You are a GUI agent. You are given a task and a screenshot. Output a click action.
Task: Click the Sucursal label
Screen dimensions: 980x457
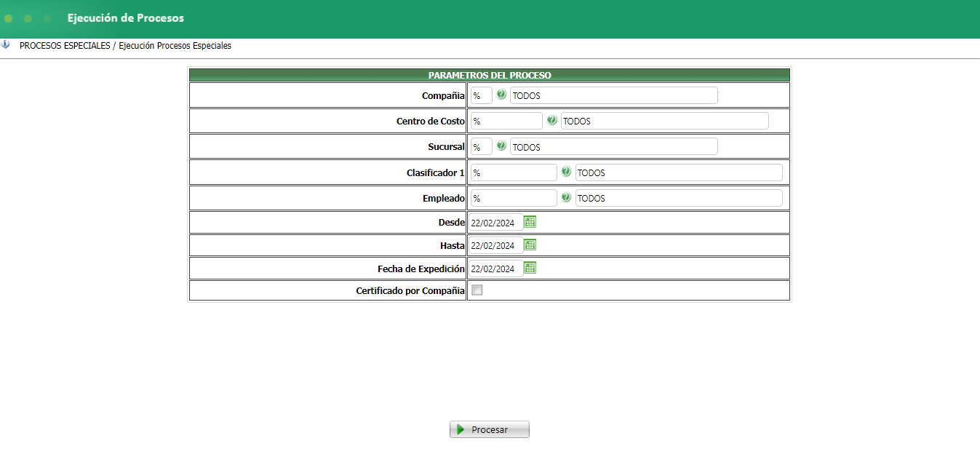[x=447, y=146]
